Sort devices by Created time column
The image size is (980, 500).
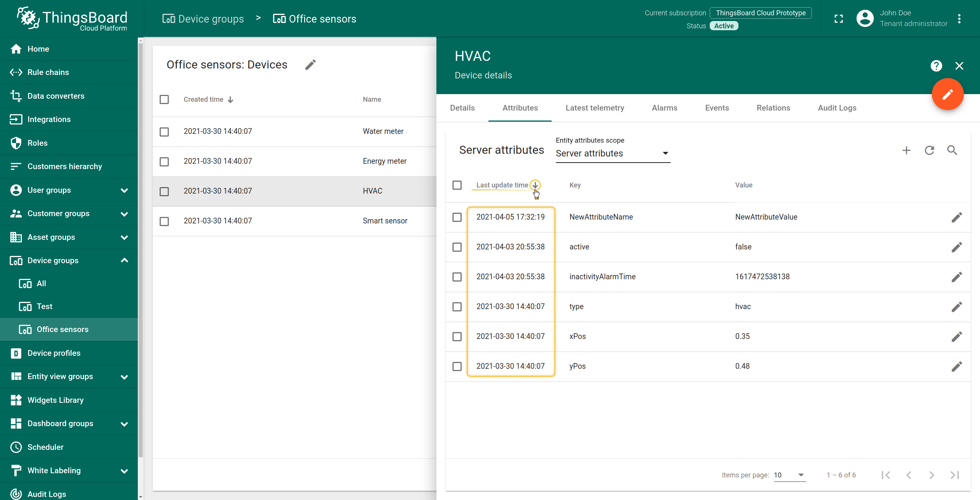point(208,99)
